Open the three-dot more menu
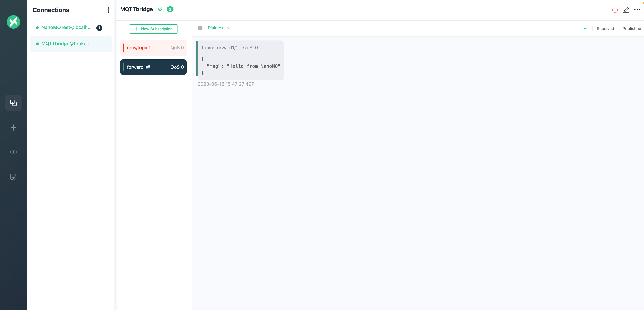 coord(637,10)
